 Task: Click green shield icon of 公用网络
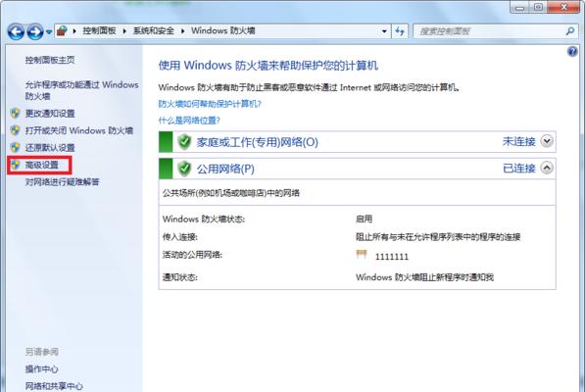coord(184,169)
